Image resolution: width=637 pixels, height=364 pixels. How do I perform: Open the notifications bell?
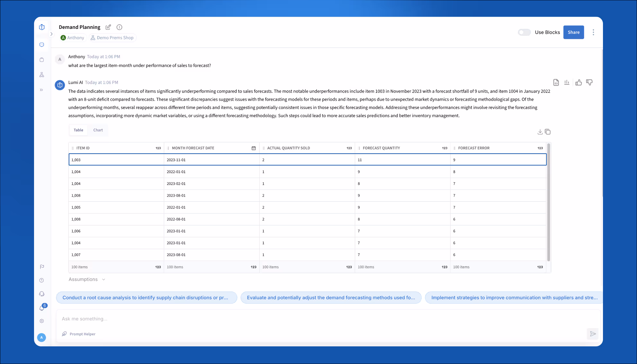coord(42,308)
